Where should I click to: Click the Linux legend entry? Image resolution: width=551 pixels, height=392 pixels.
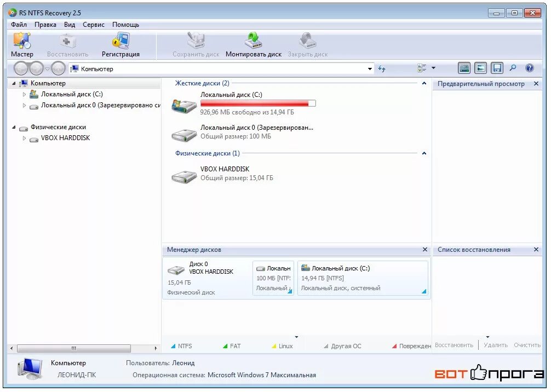[282, 346]
